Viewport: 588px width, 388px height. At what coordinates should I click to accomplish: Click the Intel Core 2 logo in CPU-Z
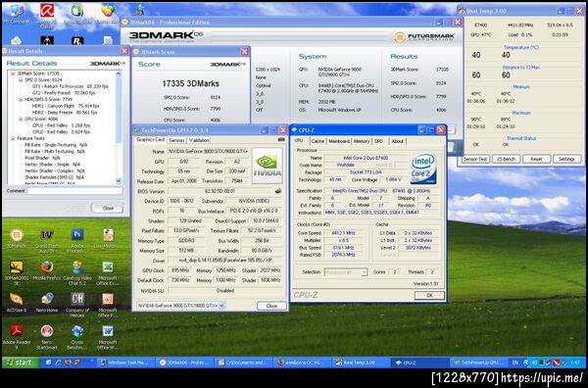(423, 168)
